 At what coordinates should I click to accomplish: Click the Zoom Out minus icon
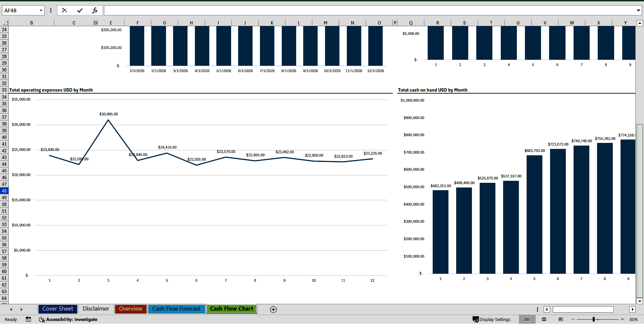point(572,319)
